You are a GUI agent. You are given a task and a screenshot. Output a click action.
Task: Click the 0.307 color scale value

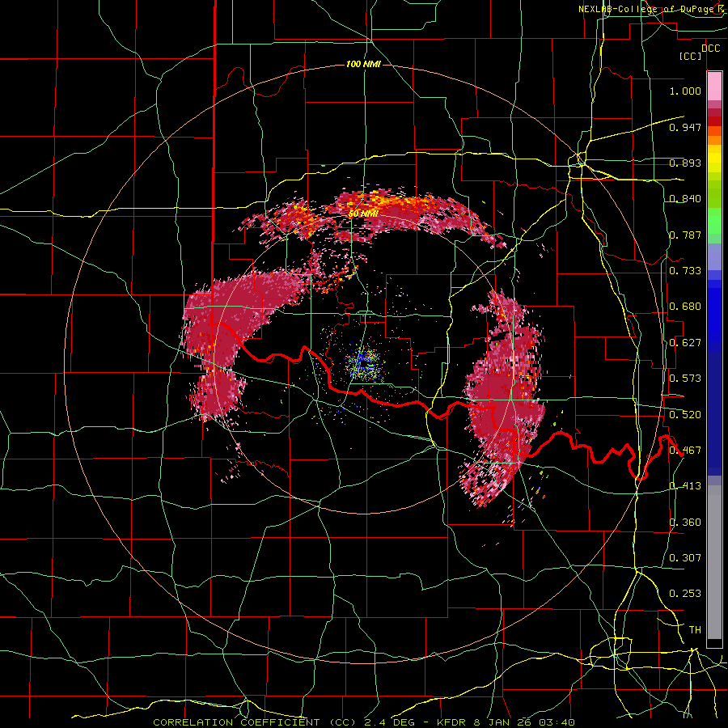point(685,557)
